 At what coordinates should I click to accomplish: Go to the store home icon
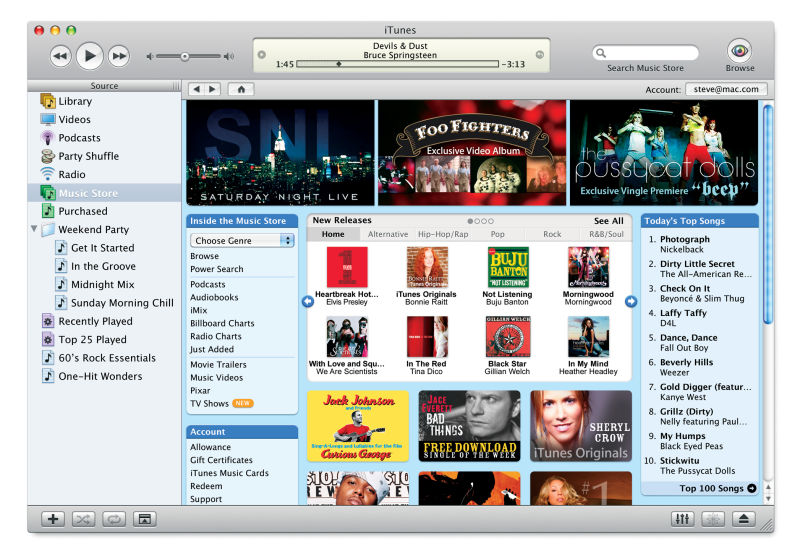point(241,89)
